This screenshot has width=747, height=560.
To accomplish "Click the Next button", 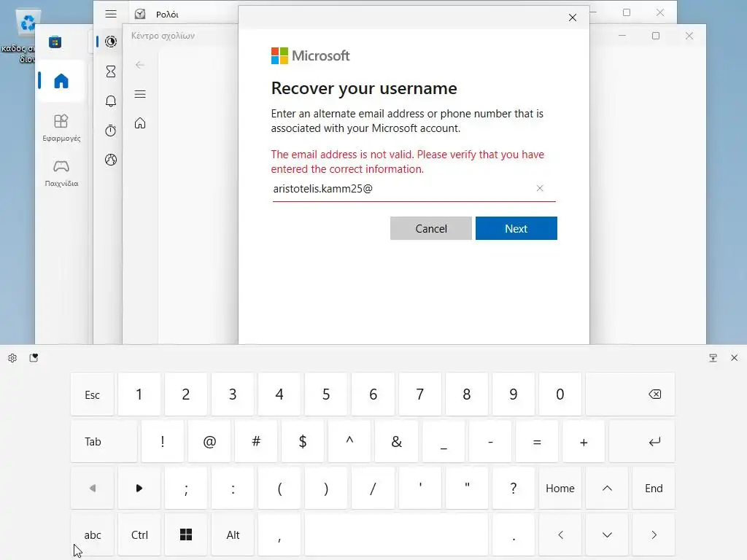I will tap(516, 228).
